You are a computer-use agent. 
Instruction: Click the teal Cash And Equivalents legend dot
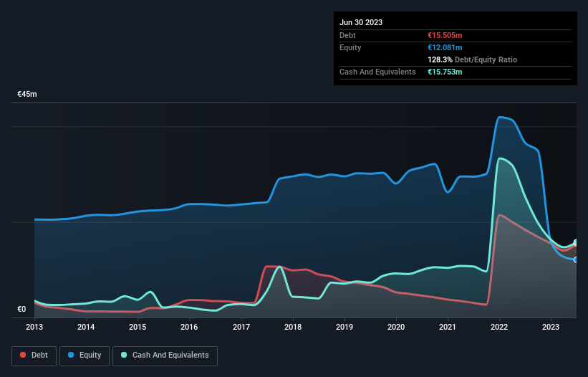click(x=124, y=355)
